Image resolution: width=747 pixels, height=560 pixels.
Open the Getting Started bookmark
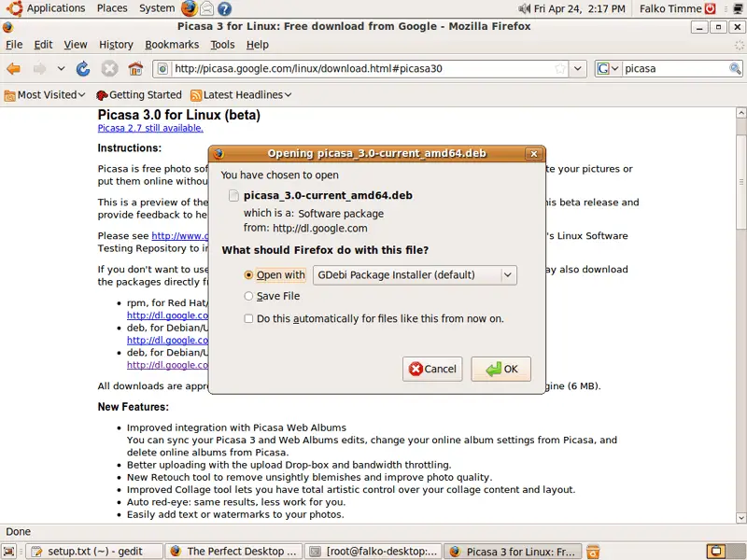[x=138, y=95]
